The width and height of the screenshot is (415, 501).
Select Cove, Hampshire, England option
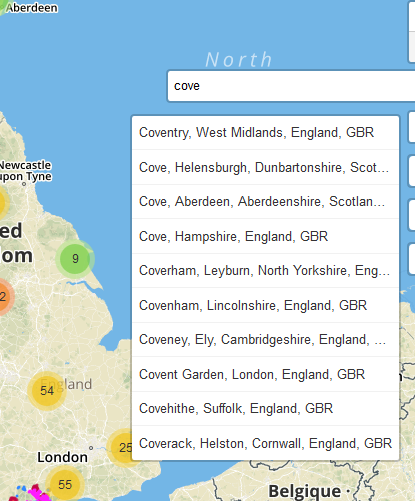click(265, 236)
